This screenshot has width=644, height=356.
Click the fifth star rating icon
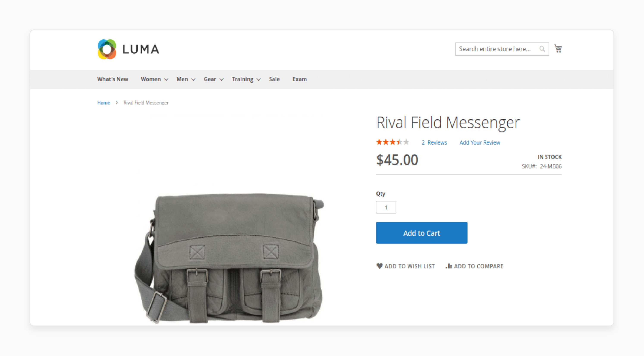407,142
